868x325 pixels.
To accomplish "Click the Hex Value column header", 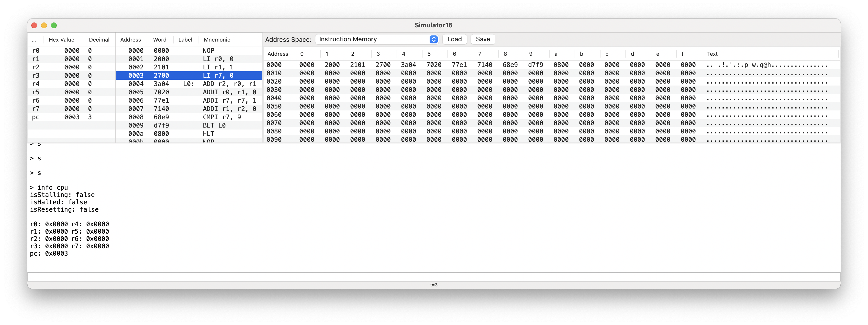I will click(61, 40).
